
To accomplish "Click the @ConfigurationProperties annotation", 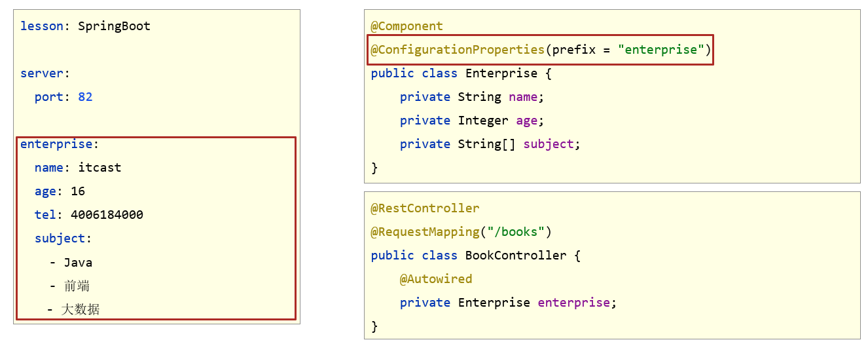I will point(458,50).
